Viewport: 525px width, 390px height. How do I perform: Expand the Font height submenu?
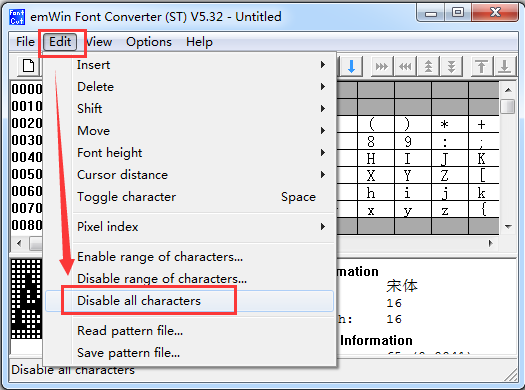pyautogui.click(x=190, y=153)
